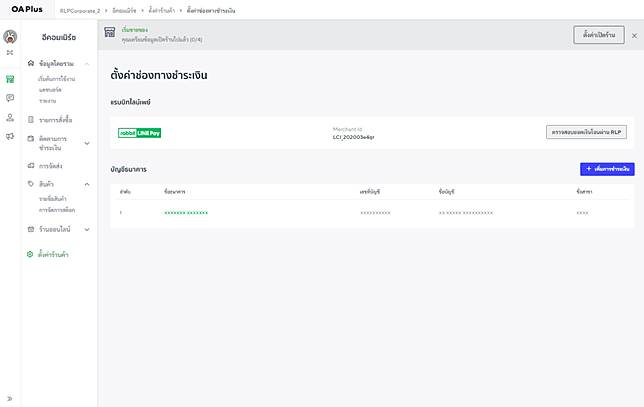The image size is (644, 407).
Task: Go to อีคอมเมิร์ซ in the breadcrumb
Action: click(124, 11)
